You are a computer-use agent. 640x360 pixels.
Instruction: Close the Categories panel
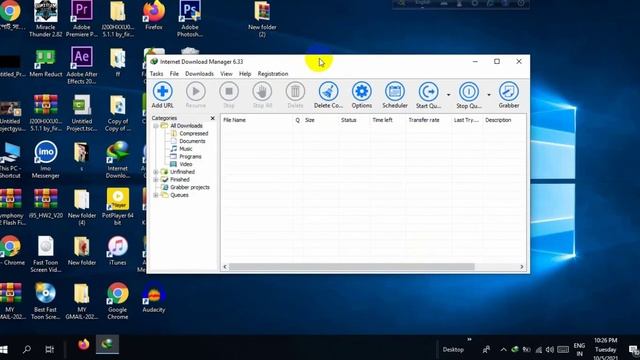(212, 118)
